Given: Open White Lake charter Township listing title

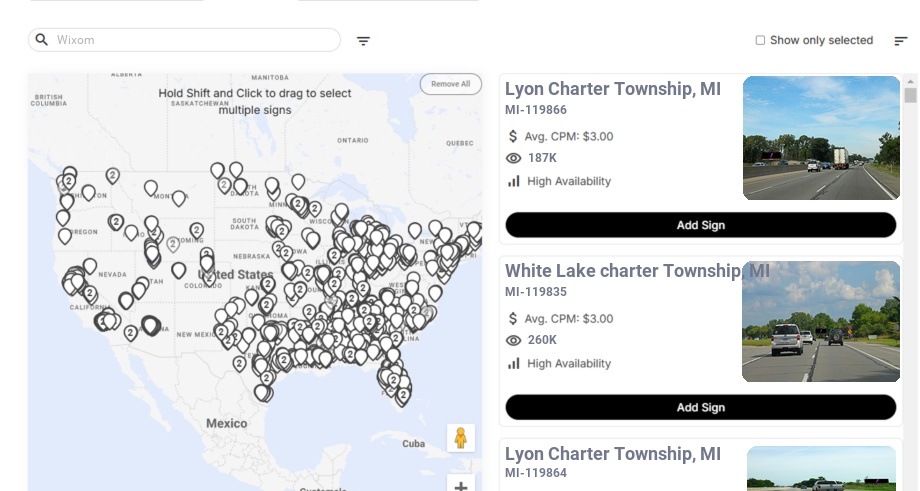Looking at the screenshot, I should (622, 271).
